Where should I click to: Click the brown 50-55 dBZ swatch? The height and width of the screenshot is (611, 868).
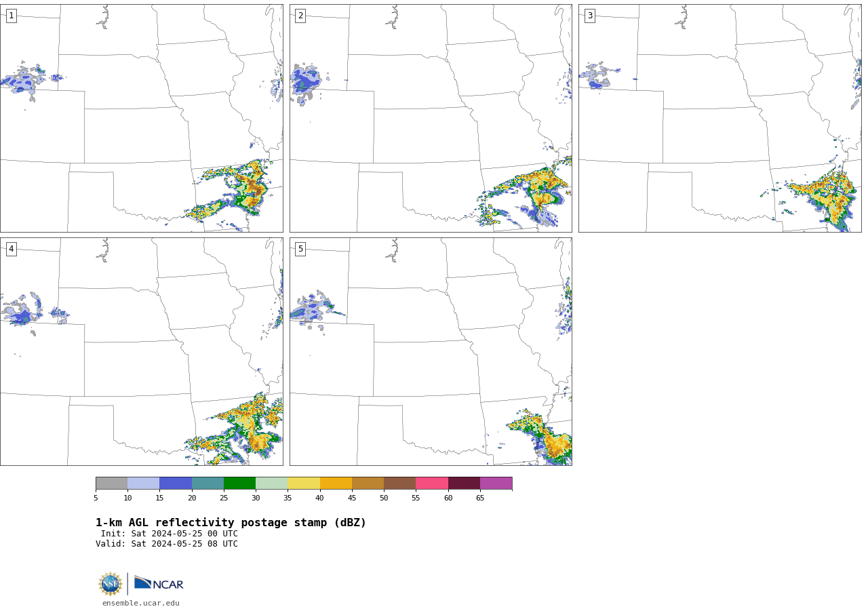(x=399, y=483)
